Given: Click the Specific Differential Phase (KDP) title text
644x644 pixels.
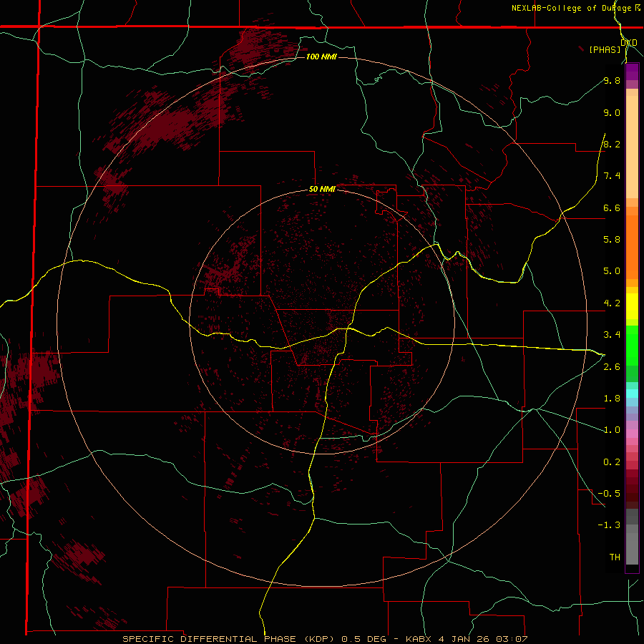Looking at the screenshot, I should (230, 639).
